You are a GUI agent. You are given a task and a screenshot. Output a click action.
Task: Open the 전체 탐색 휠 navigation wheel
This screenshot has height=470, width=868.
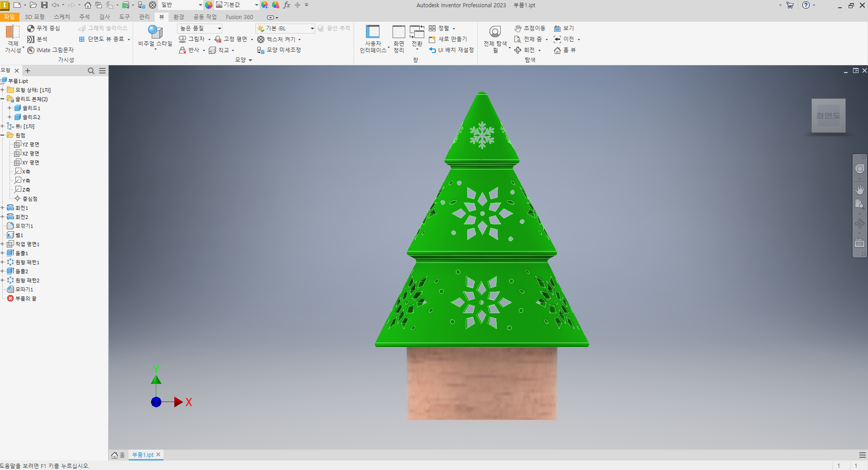coord(495,39)
